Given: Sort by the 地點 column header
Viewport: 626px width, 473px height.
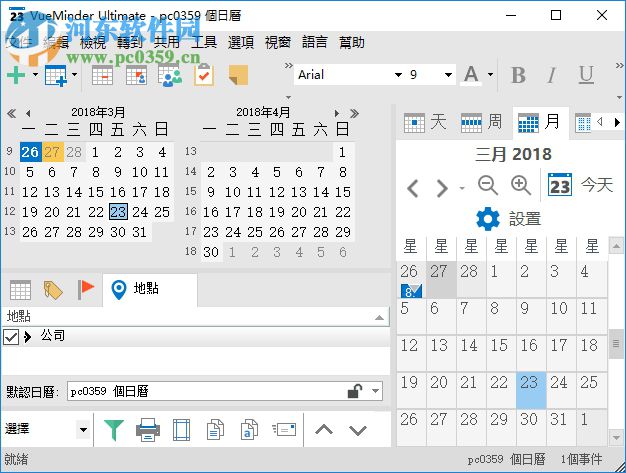Looking at the screenshot, I should (195, 317).
